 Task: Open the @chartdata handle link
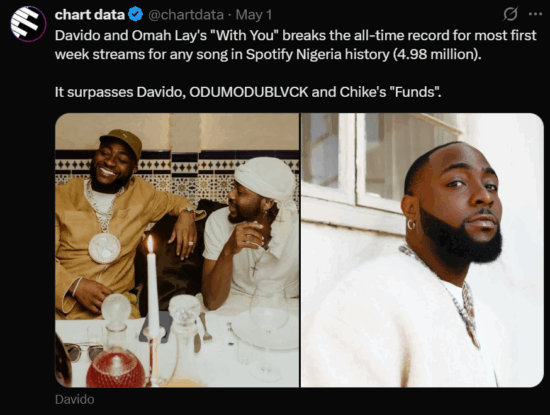[x=186, y=15]
